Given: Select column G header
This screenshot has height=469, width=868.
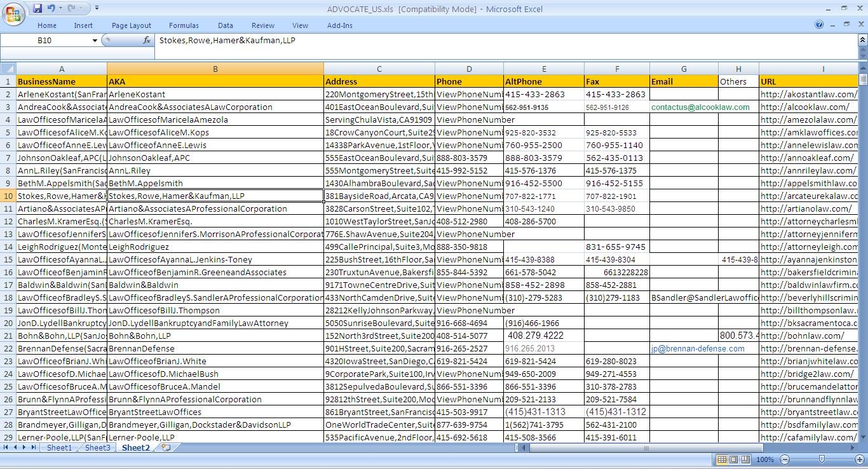Looking at the screenshot, I should tap(684, 69).
